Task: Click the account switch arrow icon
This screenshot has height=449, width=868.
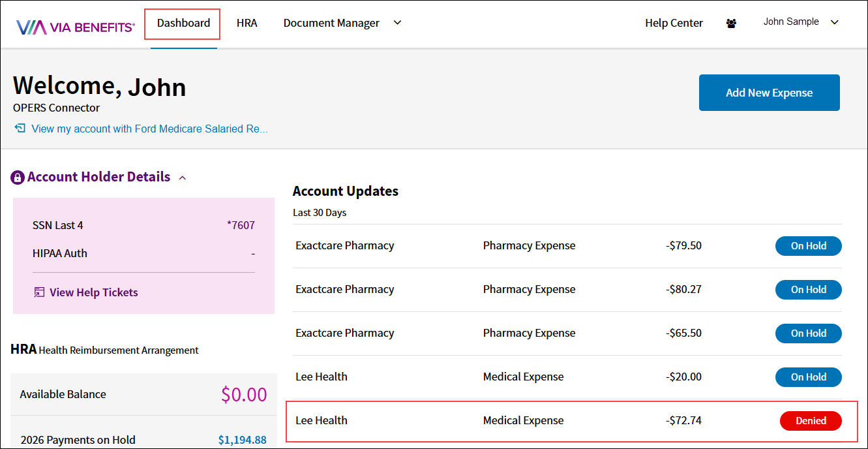Action: point(20,129)
